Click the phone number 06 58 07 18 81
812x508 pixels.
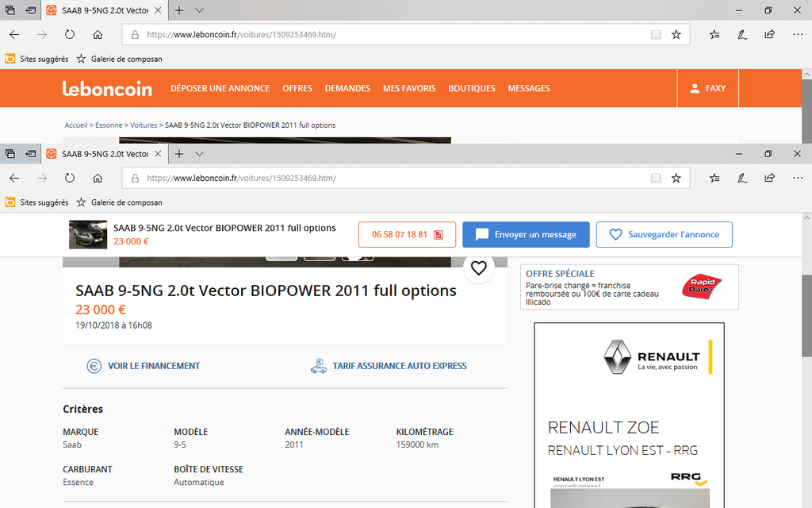pyautogui.click(x=407, y=235)
